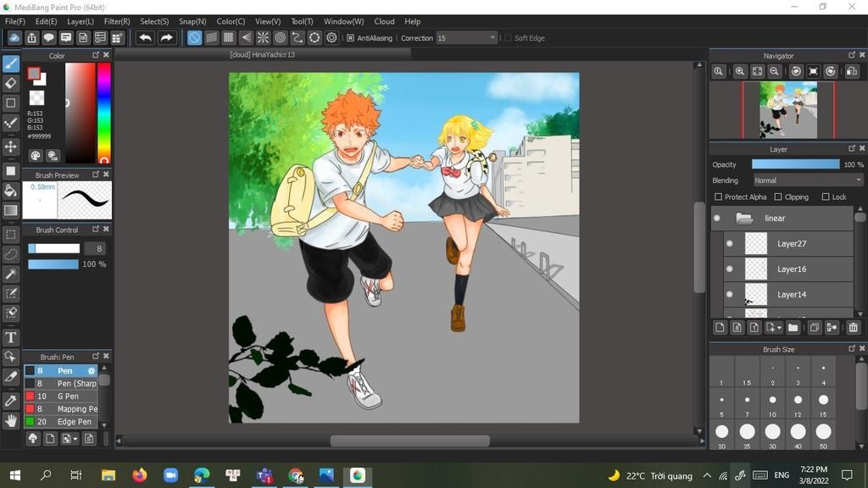Turn snap off icon in toolbar
This screenshot has width=868, height=488.
coord(194,37)
